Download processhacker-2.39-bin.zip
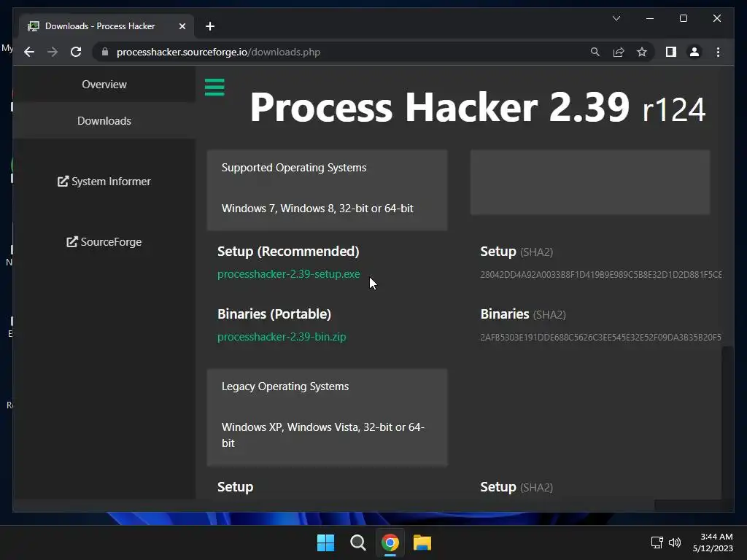This screenshot has height=560, width=747. [x=282, y=337]
